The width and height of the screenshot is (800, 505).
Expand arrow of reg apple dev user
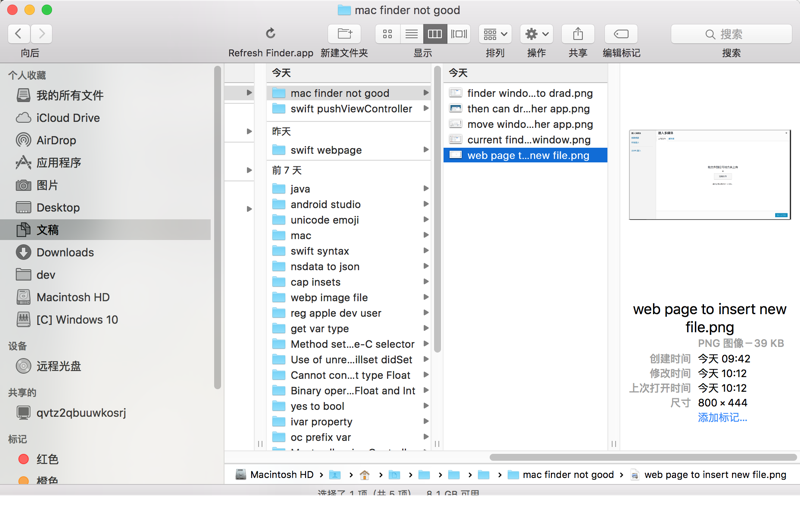click(426, 313)
